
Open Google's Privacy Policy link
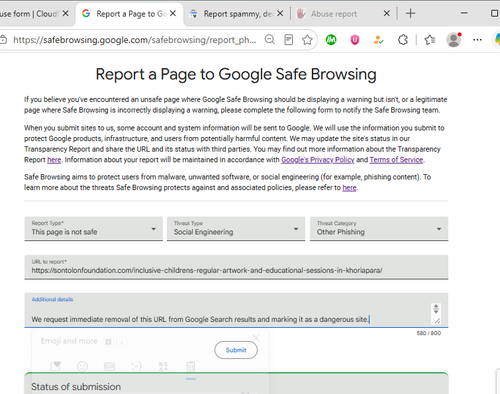pos(318,160)
